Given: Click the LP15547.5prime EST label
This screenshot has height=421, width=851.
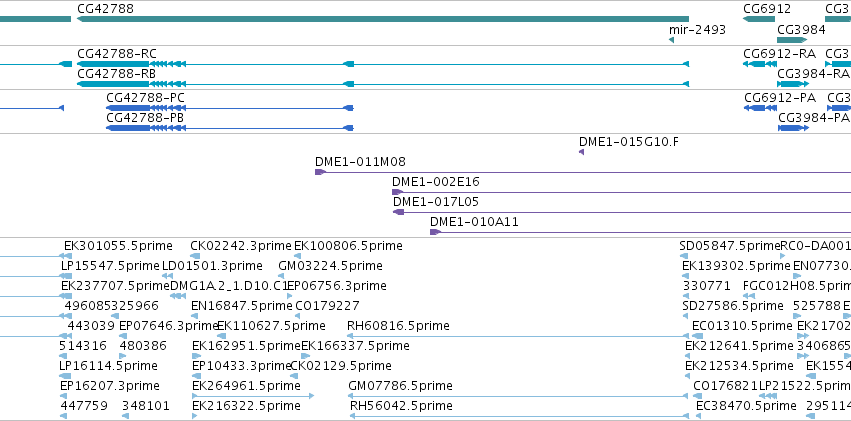Looking at the screenshot, I should click(x=110, y=266).
